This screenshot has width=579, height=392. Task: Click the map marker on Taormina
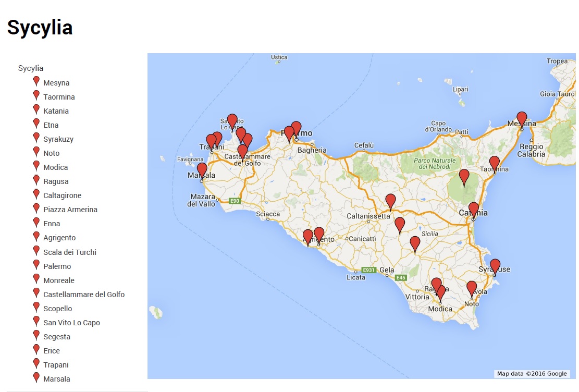tap(494, 163)
